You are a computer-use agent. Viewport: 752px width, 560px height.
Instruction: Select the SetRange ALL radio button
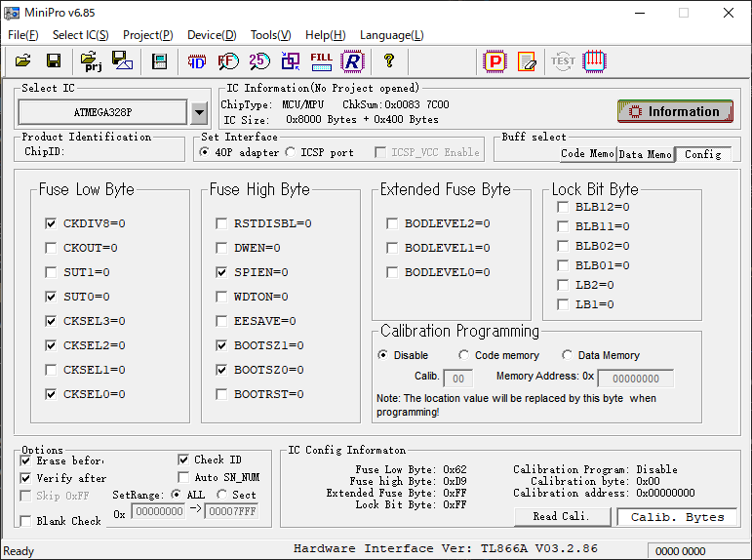177,495
